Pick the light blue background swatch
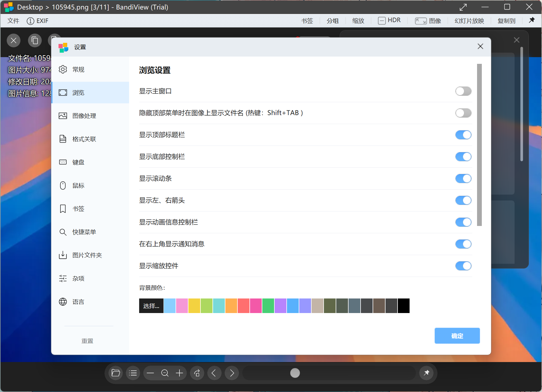This screenshot has width=542, height=392. [170, 306]
